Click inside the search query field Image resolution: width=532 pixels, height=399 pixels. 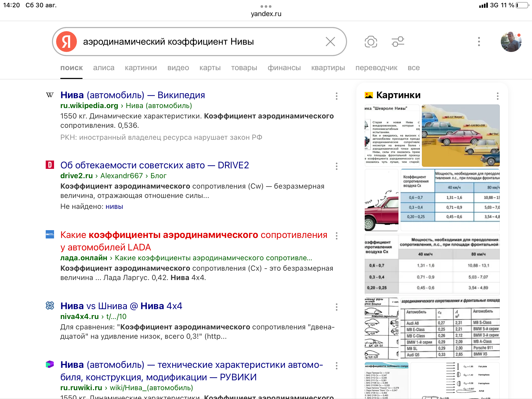tap(197, 42)
